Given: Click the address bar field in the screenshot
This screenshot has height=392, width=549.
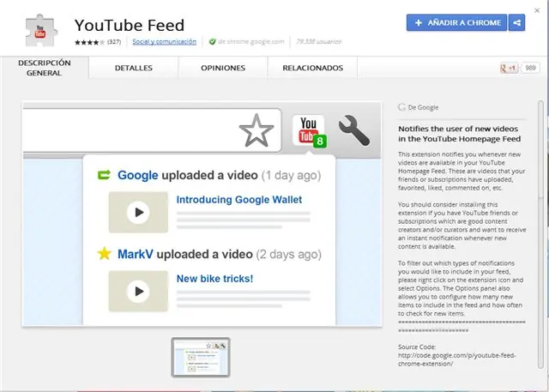Looking at the screenshot, I should click(x=152, y=130).
